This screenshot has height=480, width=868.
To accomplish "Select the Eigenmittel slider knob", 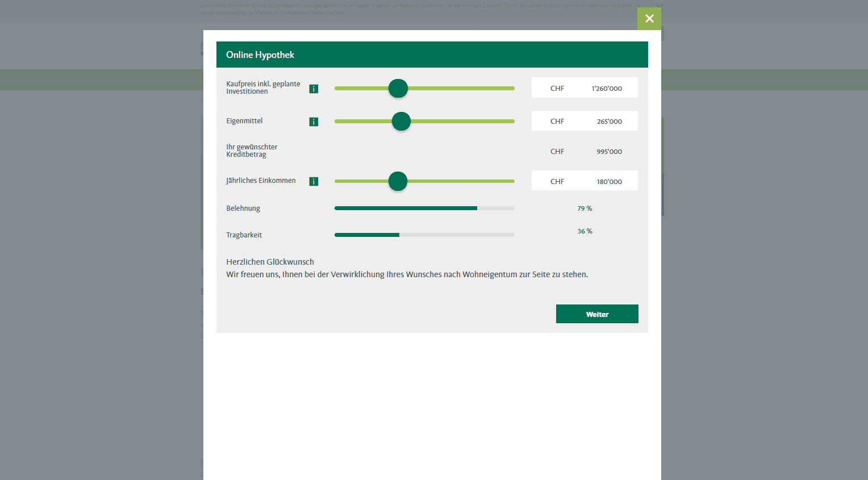I will (401, 122).
